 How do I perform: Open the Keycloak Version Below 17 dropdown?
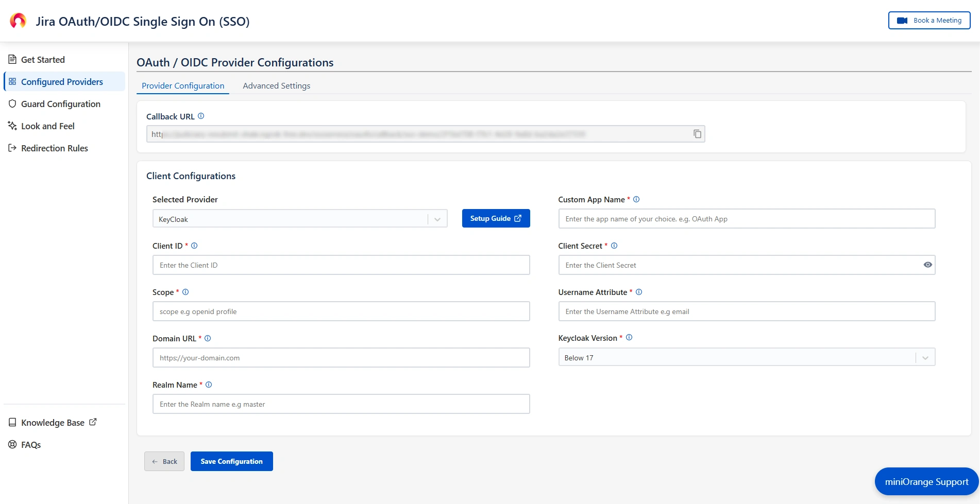[747, 357]
